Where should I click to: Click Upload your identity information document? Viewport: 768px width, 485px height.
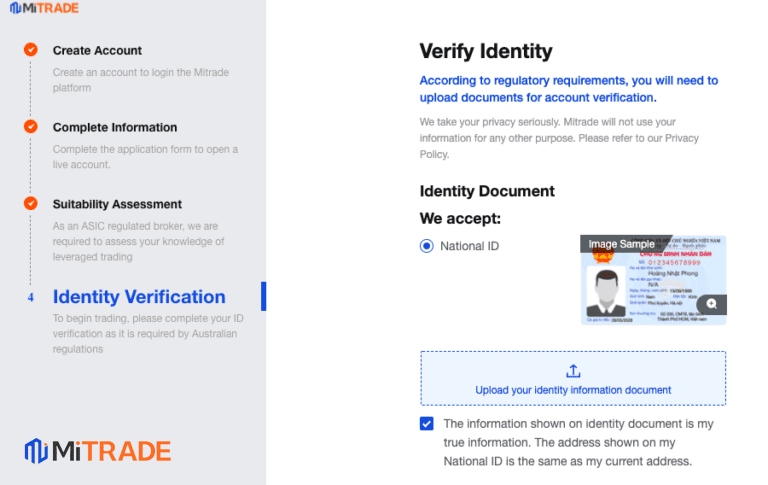pyautogui.click(x=573, y=389)
